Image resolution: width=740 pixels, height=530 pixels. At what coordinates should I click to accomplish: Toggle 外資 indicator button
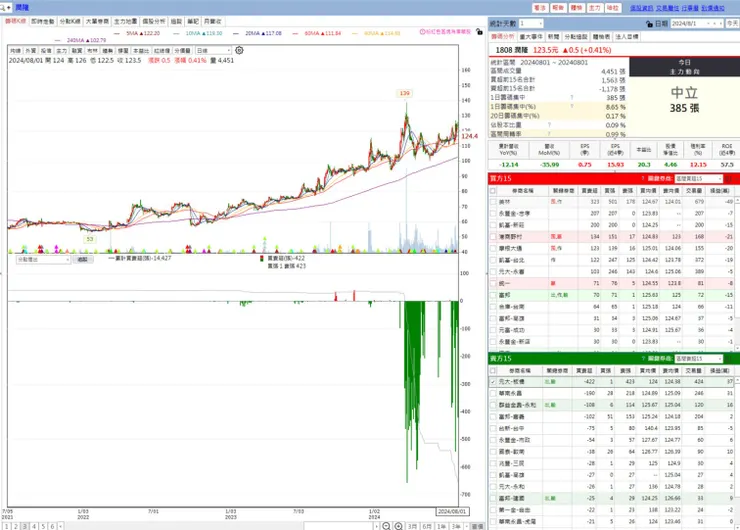tap(31, 50)
